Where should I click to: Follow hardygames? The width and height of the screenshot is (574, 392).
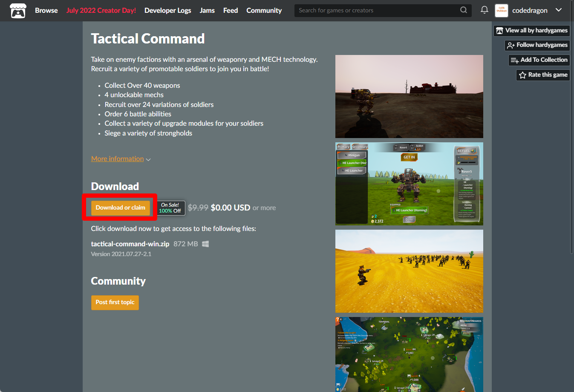click(537, 45)
